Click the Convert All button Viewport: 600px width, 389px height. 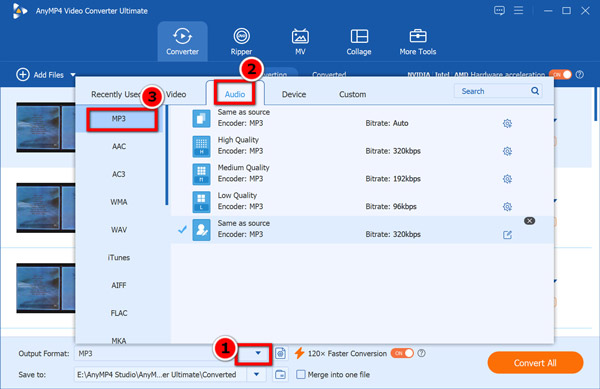(x=535, y=363)
